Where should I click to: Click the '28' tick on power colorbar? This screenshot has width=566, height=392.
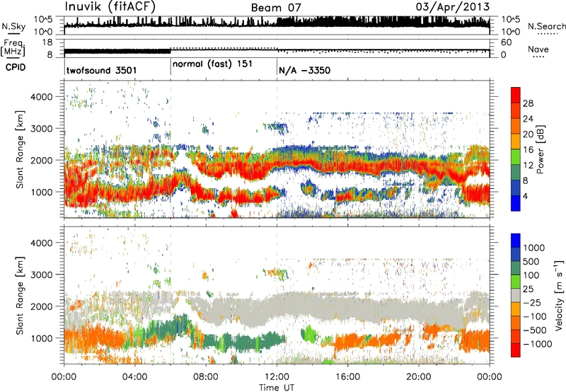(x=528, y=103)
